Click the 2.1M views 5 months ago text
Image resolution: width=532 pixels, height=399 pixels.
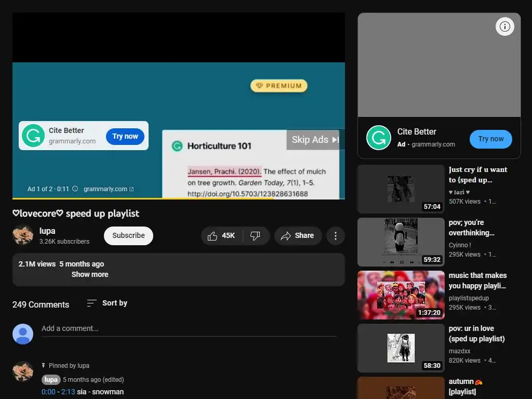pos(61,264)
